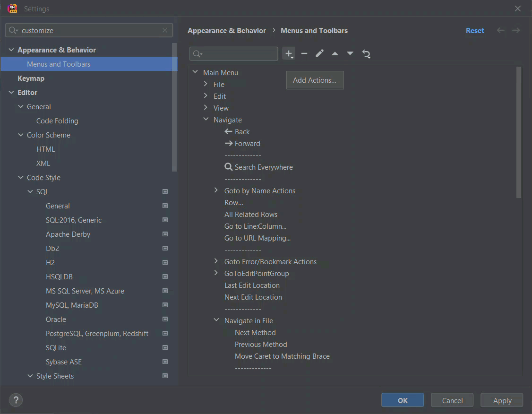
Task: Click the project-level icon beside H2
Action: [x=165, y=263]
